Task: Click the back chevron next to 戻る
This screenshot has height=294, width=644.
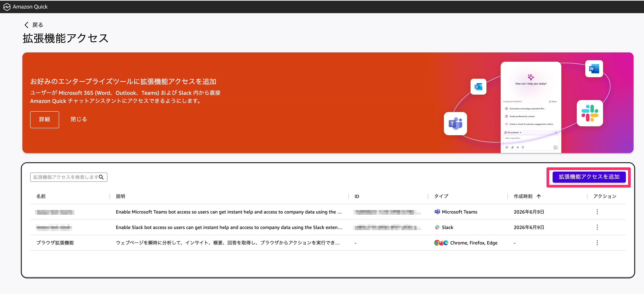Action: point(26,25)
